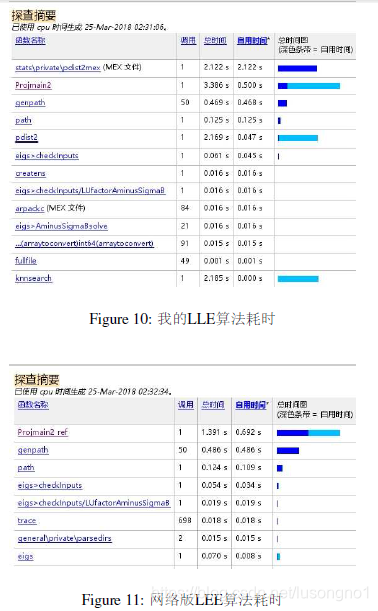Open the fullfile function link
This screenshot has width=378, height=611.
click(26, 261)
